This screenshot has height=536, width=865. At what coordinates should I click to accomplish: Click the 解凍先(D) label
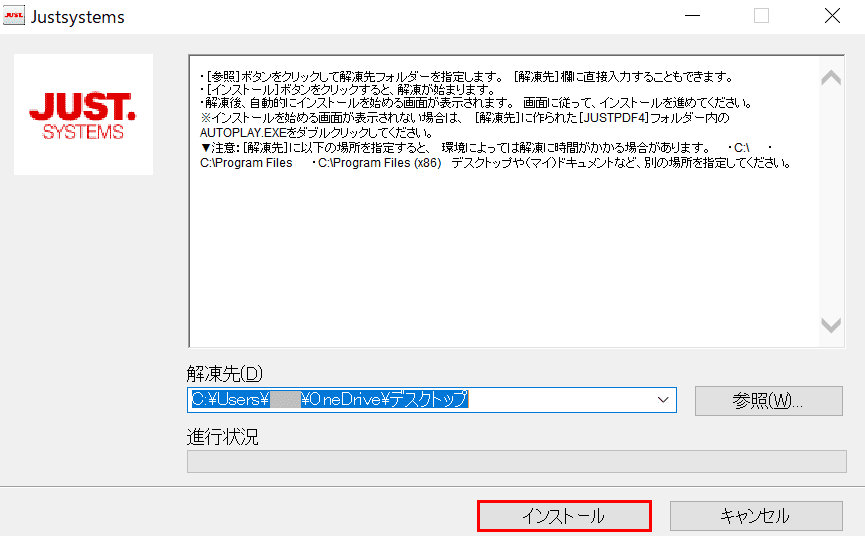(225, 374)
